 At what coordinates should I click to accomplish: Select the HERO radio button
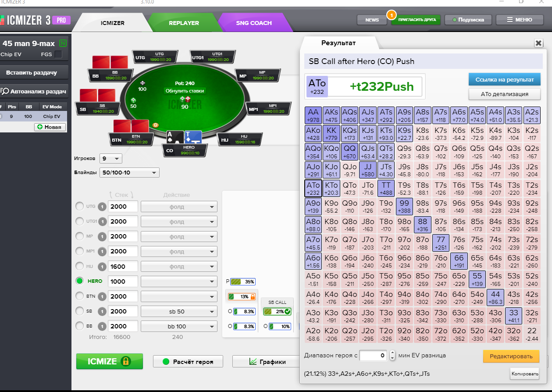pos(80,281)
